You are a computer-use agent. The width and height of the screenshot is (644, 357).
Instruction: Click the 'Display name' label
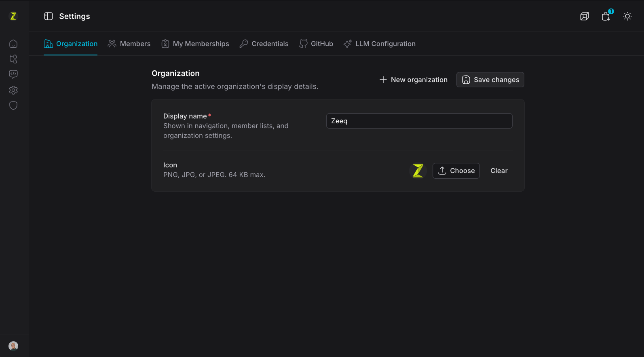pos(185,116)
